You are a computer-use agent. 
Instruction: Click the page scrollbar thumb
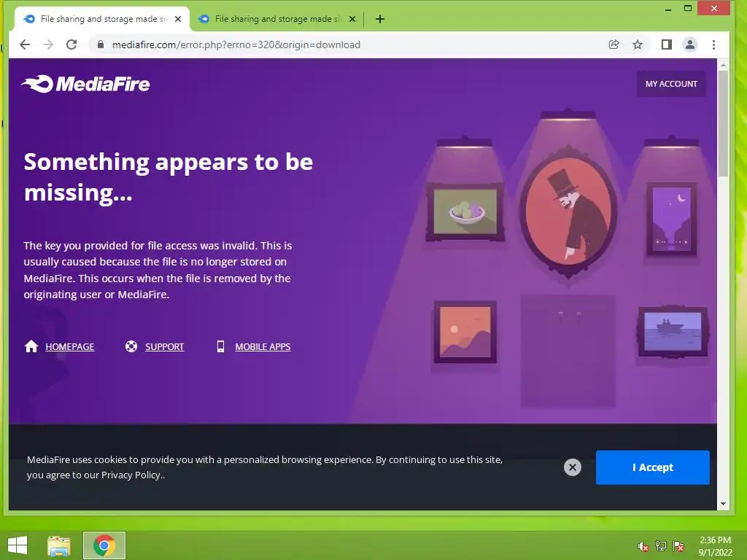point(723,123)
